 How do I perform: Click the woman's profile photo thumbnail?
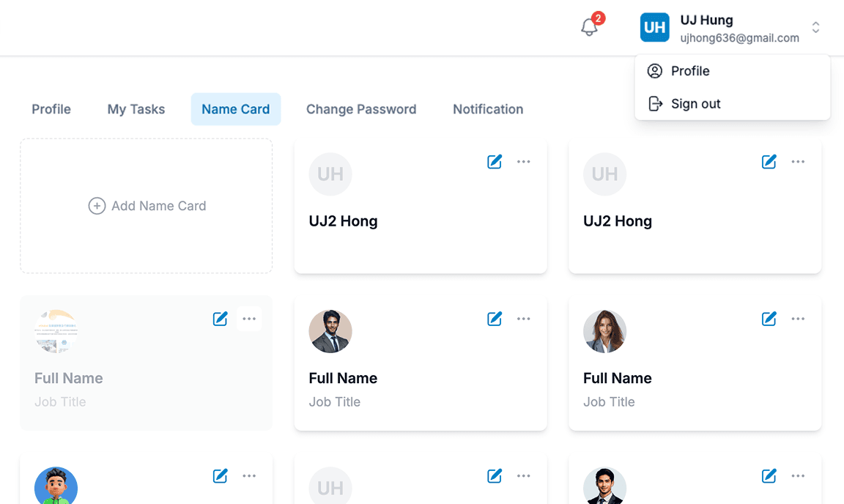(604, 331)
